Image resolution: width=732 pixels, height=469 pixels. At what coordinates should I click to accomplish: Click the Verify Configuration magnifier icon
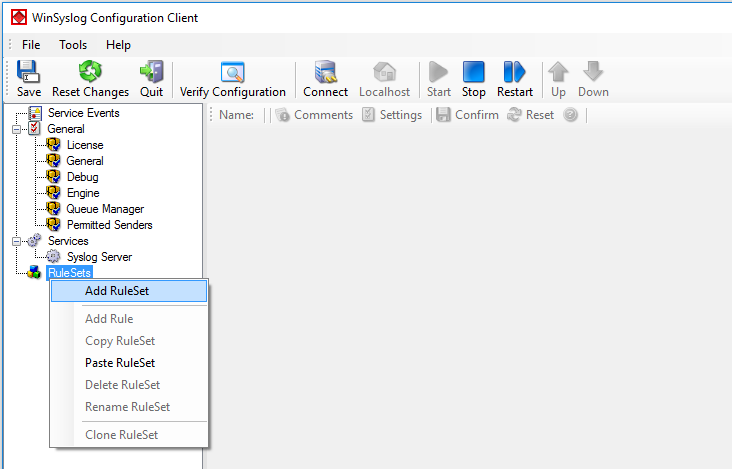click(232, 72)
